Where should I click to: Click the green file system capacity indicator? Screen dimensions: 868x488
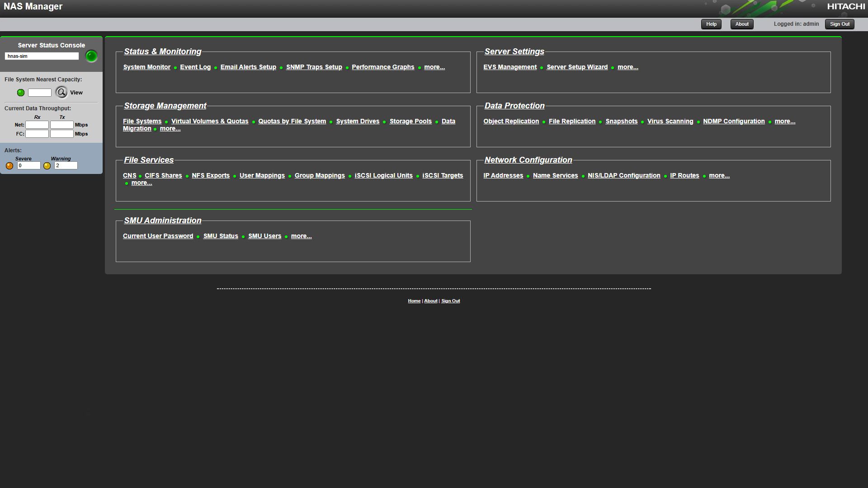21,93
